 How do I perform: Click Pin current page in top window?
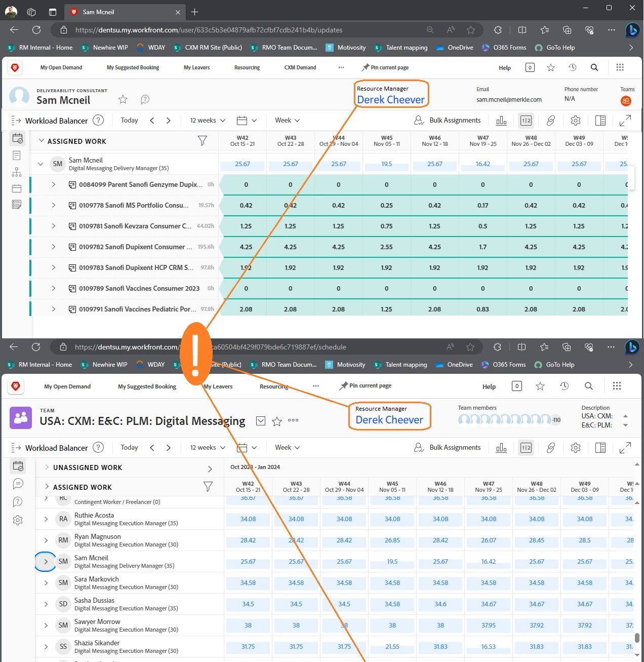385,67
